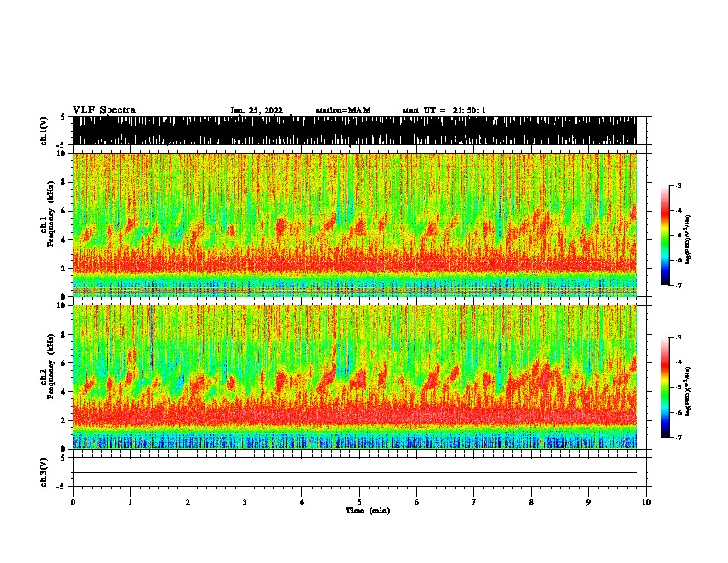Click tick label 4 on Time axis
This screenshot has height=563, width=728.
[x=302, y=502]
